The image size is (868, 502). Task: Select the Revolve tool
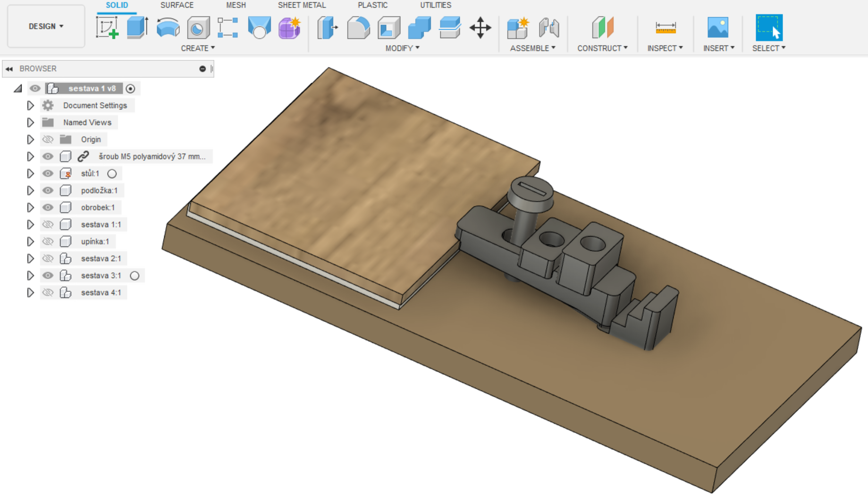(x=168, y=27)
